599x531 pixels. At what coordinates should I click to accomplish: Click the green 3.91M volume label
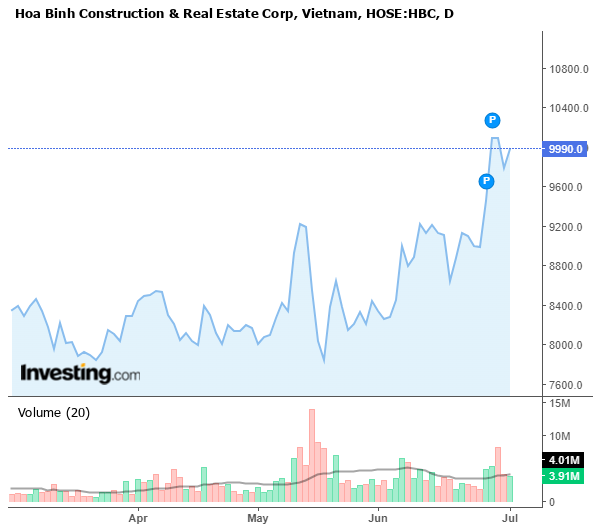[563, 476]
